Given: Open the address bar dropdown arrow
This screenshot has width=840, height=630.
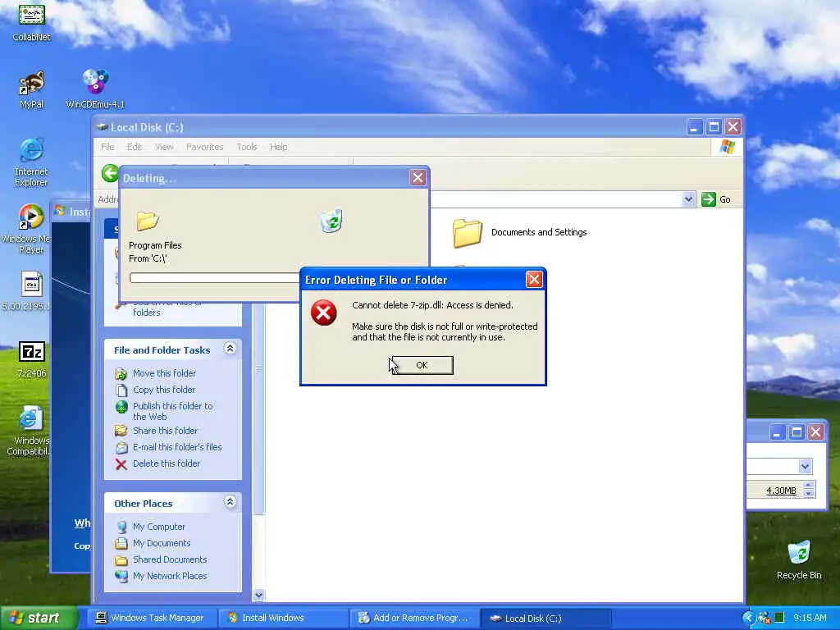Looking at the screenshot, I should (x=688, y=199).
